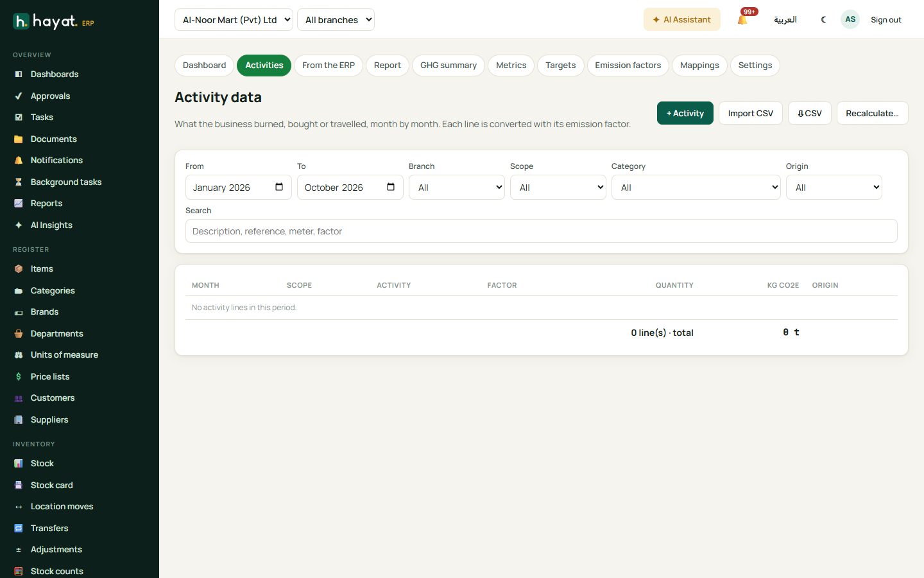Image resolution: width=924 pixels, height=578 pixels.
Task: Toggle dark mode moon icon
Action: pyautogui.click(x=824, y=20)
